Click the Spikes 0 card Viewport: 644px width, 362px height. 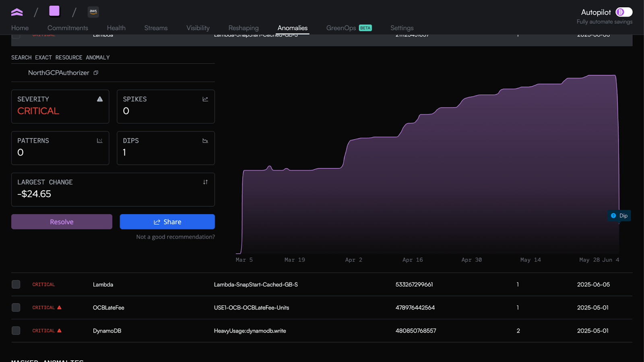[x=166, y=106]
